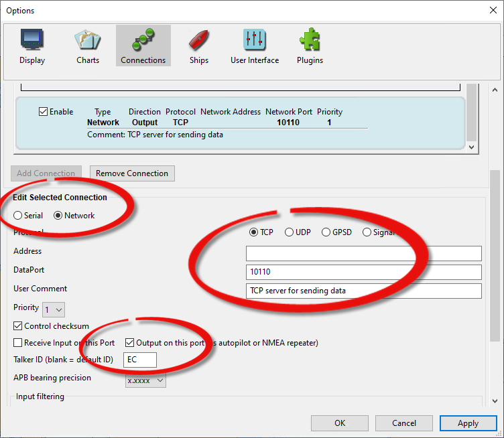Uncheck Output on this port option
Viewport: 504px width, 438px height.
[x=130, y=342]
